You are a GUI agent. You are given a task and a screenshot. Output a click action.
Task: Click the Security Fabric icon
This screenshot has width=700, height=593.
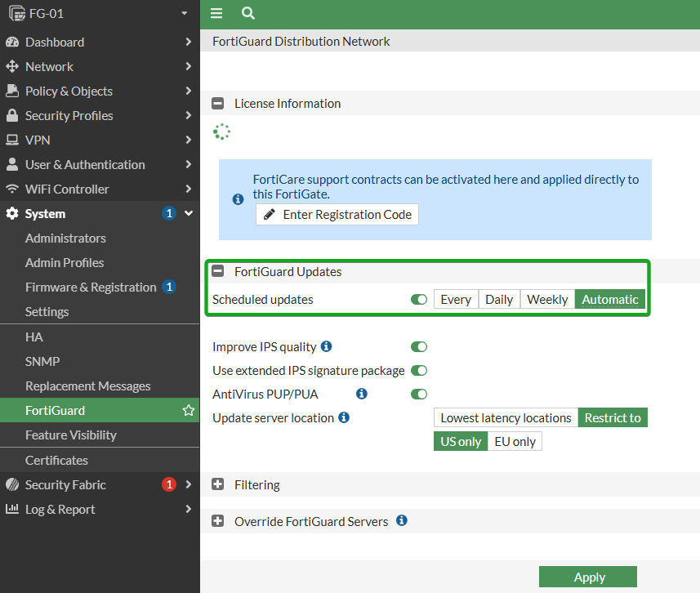pos(12,484)
